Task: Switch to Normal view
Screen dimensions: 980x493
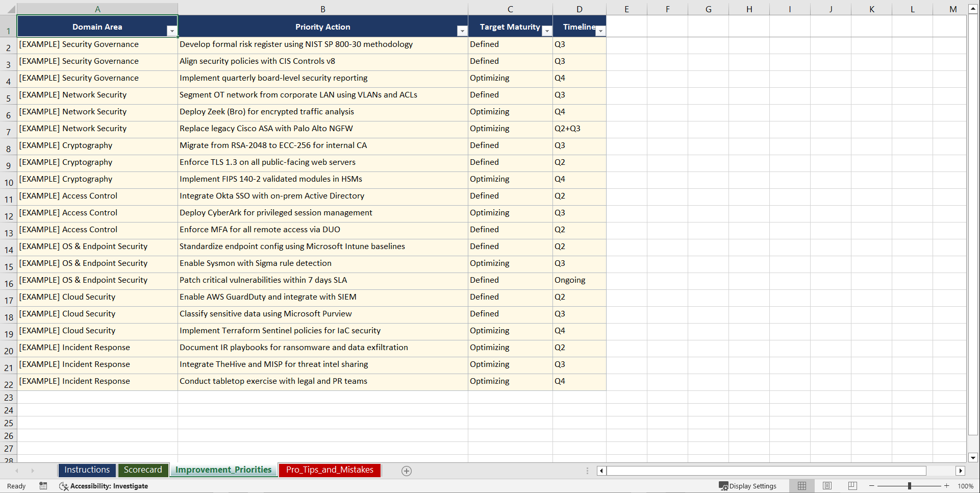Action: pos(801,486)
